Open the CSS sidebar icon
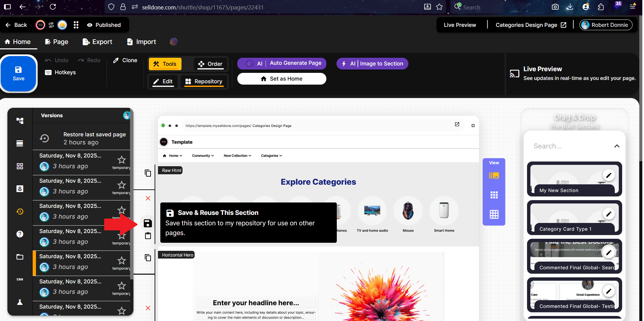644x321 pixels. click(x=20, y=279)
